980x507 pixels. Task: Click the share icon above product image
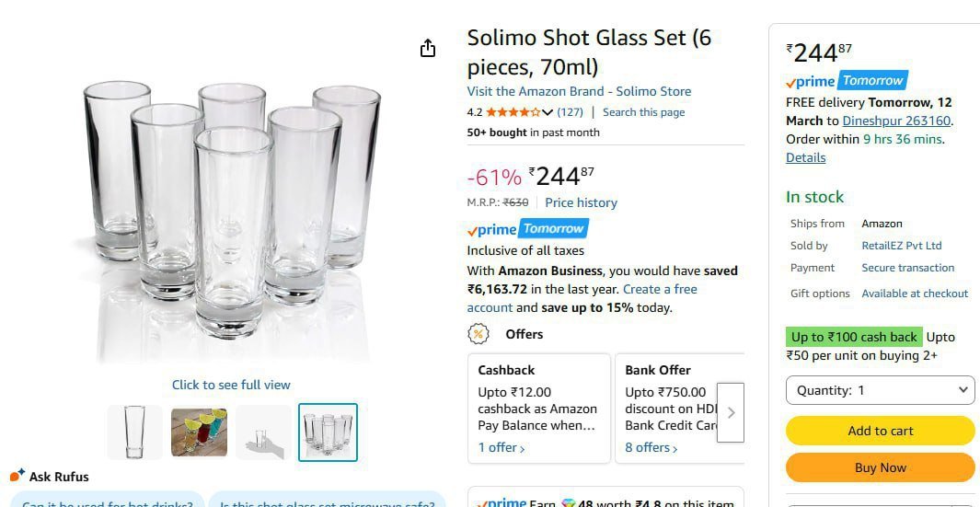(x=428, y=49)
